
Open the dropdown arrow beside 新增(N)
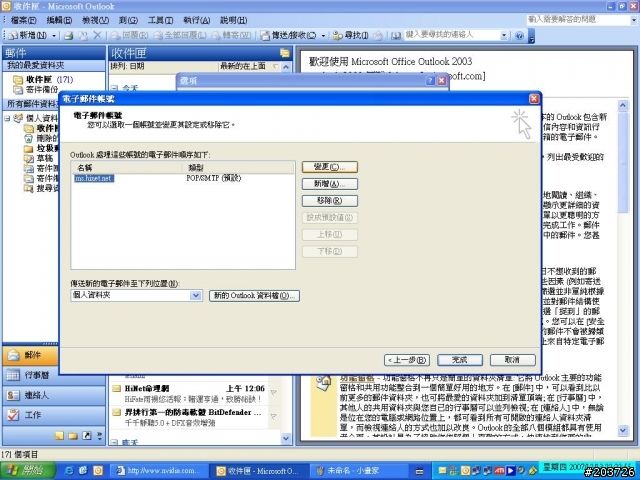(54, 36)
